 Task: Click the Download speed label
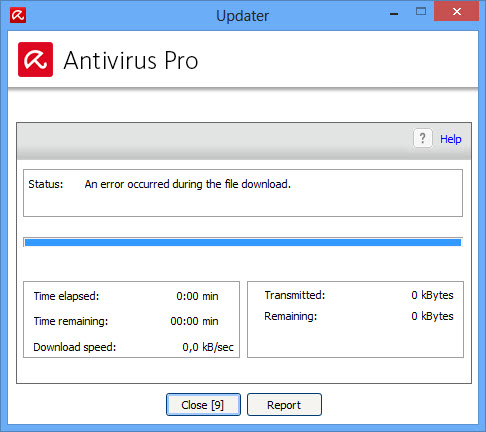pos(75,347)
